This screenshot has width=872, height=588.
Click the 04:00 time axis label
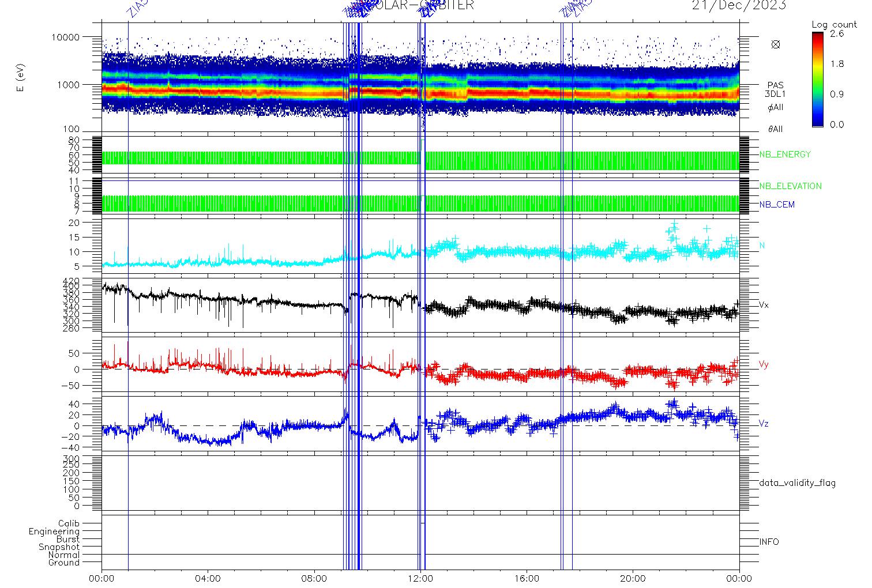coord(208,578)
